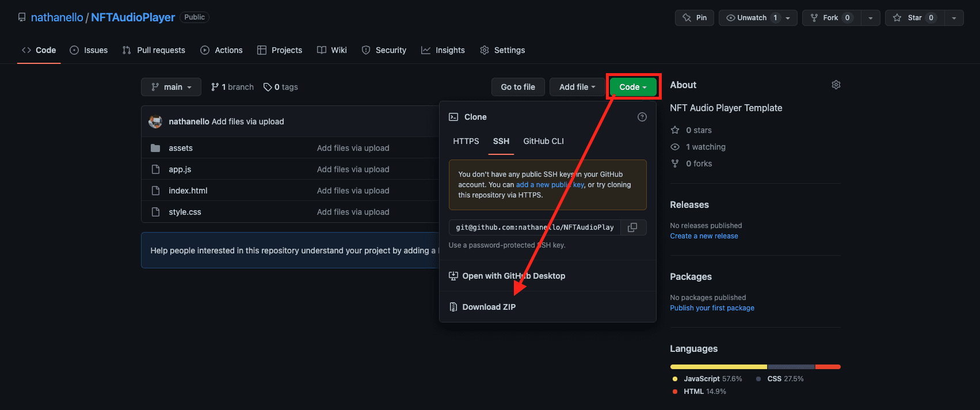Screen dimensions: 980x410
Task: Click the repository icon beside nathanello
Action: point(22,17)
